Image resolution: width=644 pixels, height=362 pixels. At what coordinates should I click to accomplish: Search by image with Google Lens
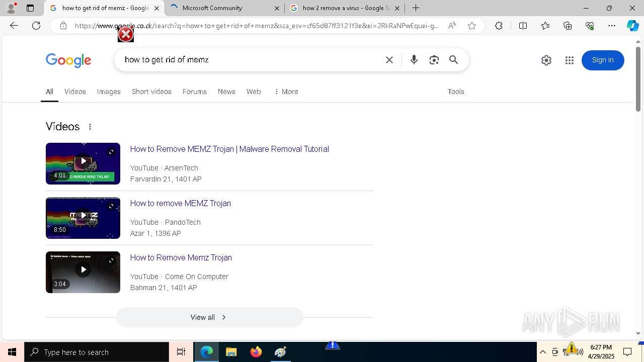[434, 60]
